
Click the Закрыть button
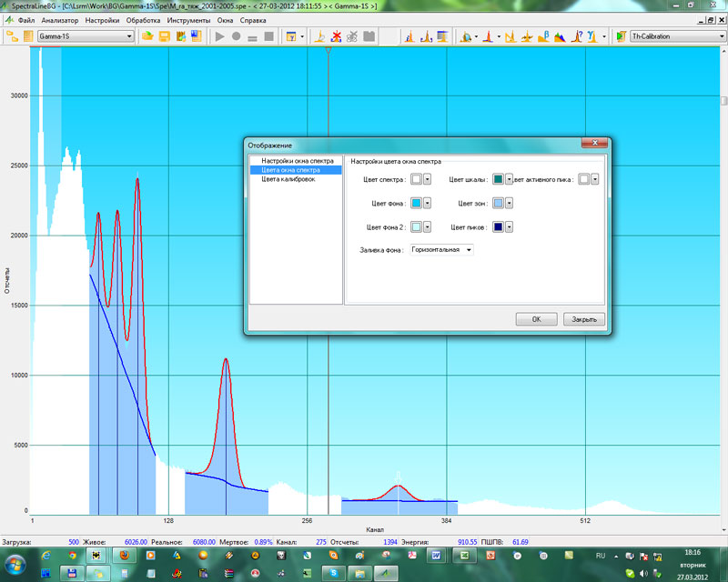(583, 319)
